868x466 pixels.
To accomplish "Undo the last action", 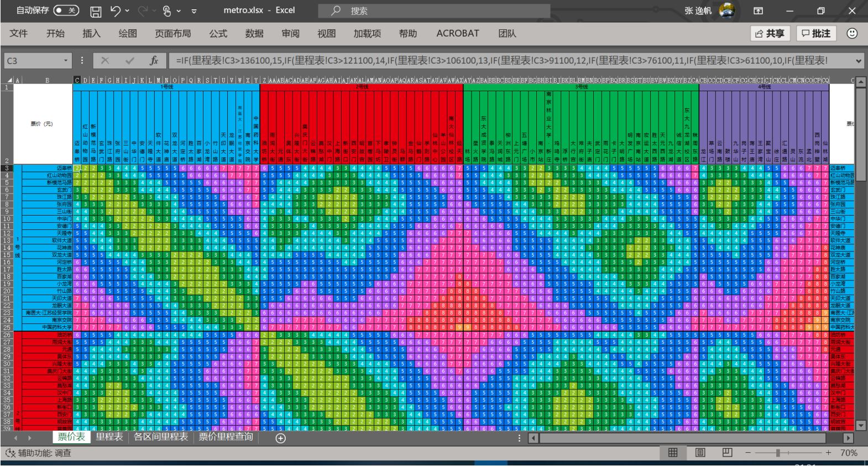I will pos(115,11).
